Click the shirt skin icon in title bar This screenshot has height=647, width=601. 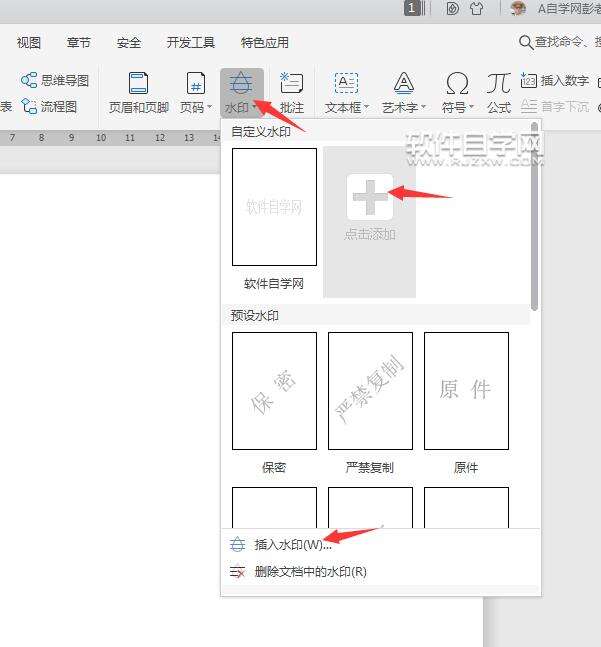(x=476, y=9)
